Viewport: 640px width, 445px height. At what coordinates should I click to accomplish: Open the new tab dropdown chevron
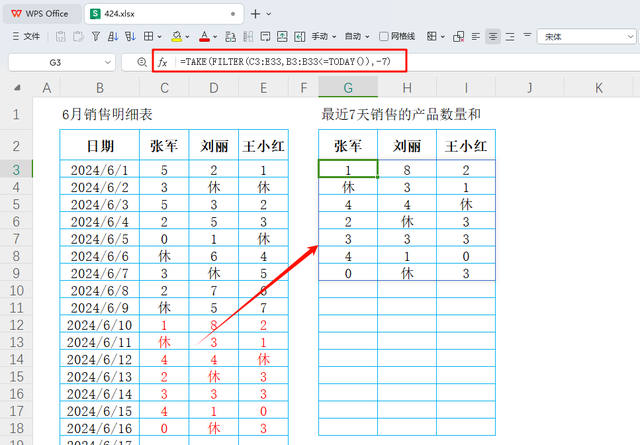click(269, 14)
